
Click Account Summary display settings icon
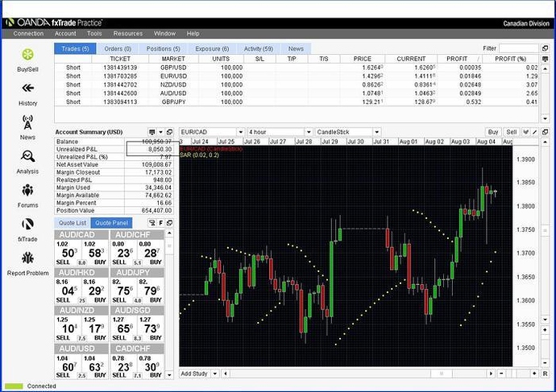152,132
